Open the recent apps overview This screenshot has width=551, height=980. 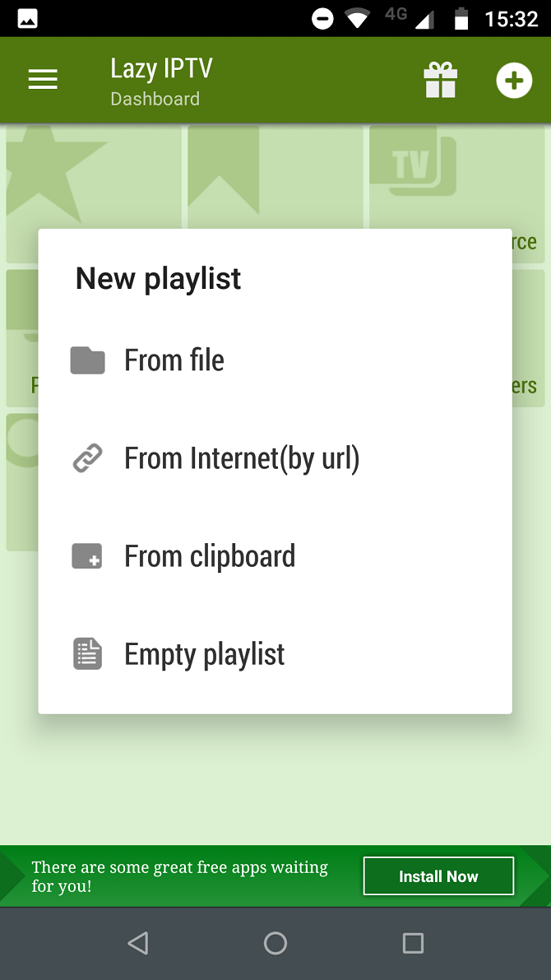tap(413, 943)
